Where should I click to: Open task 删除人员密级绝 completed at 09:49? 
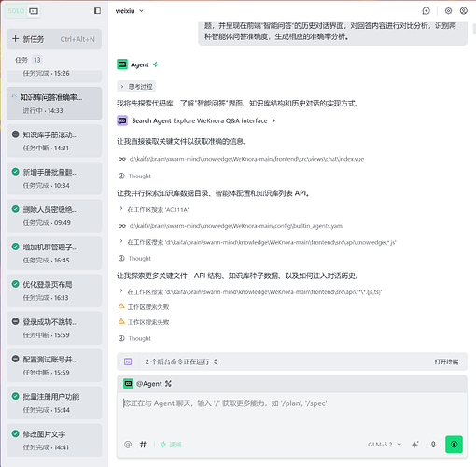54,216
